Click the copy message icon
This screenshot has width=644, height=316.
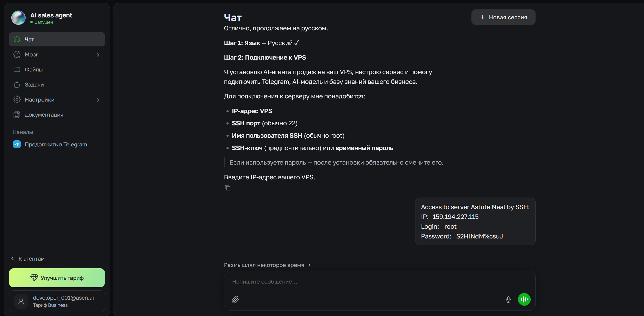(x=227, y=188)
